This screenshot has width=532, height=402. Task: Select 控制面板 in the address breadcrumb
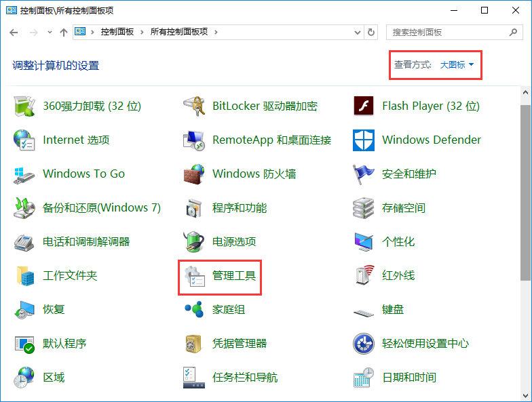tap(117, 32)
